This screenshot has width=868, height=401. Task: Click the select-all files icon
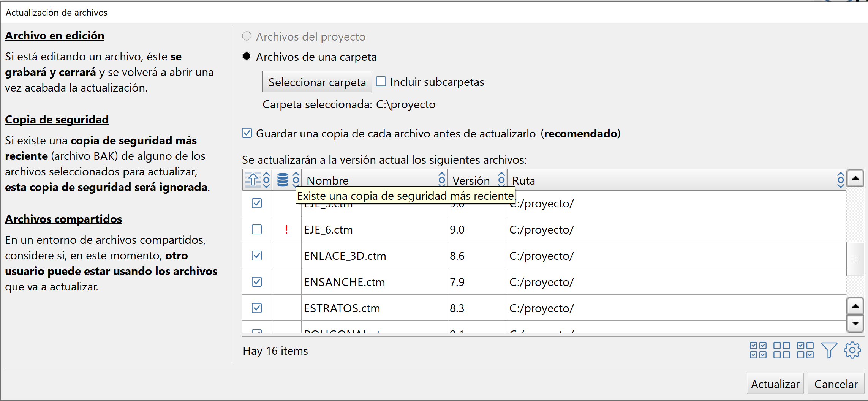(757, 350)
